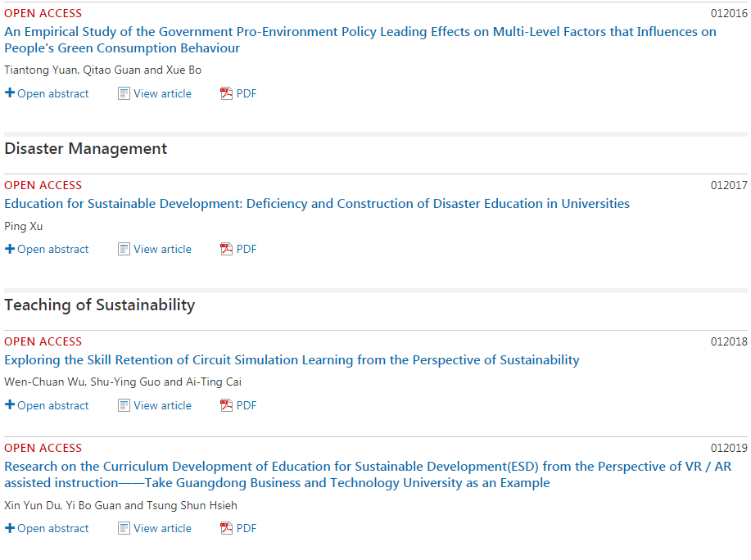Open Exploring the Skill Retention article title
Image resolution: width=751 pixels, height=560 pixels.
click(292, 360)
